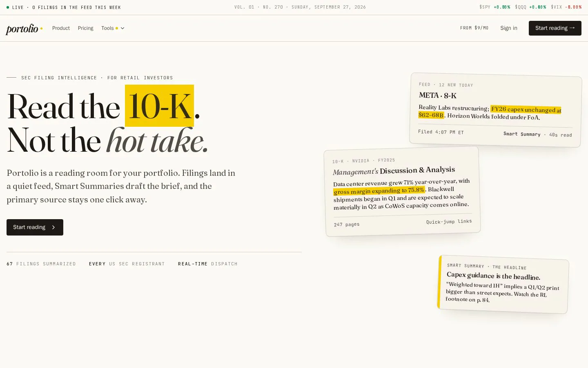
Task: Click the VOL. 01 NO. 270 date line
Action: [x=300, y=7]
